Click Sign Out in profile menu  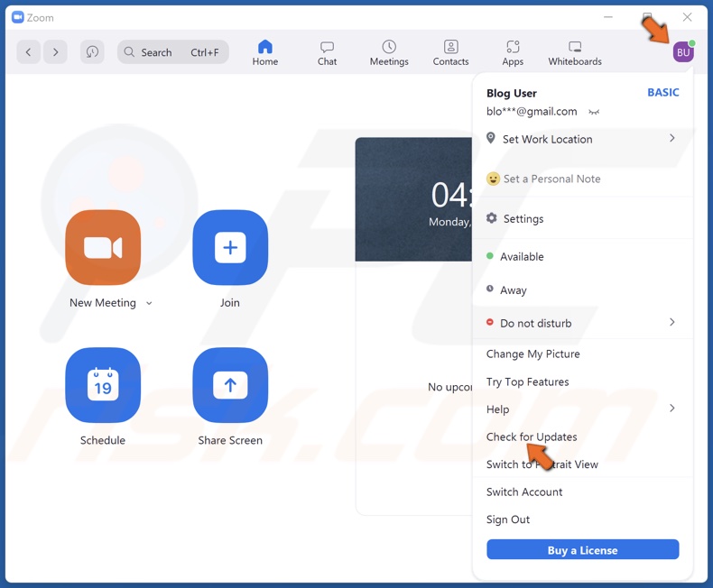[508, 519]
